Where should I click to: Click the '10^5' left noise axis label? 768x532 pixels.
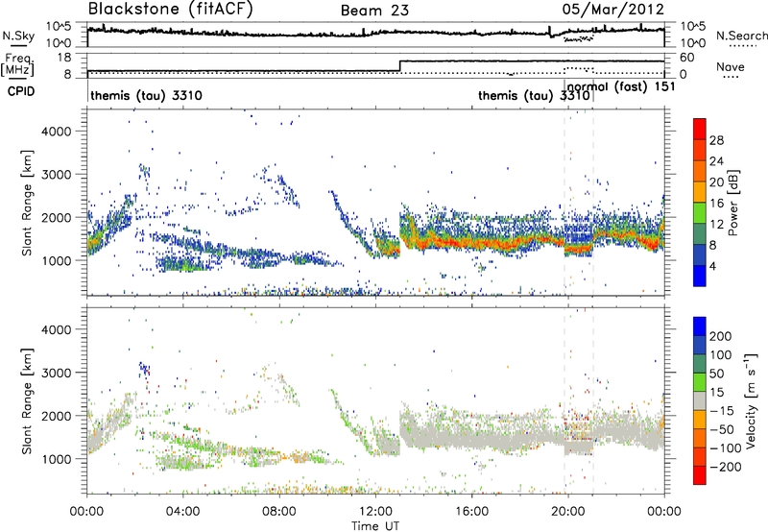pos(59,26)
